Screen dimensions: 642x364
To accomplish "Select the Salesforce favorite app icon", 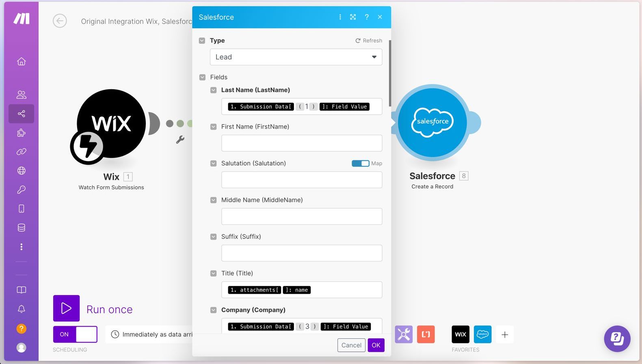I will pos(483,334).
